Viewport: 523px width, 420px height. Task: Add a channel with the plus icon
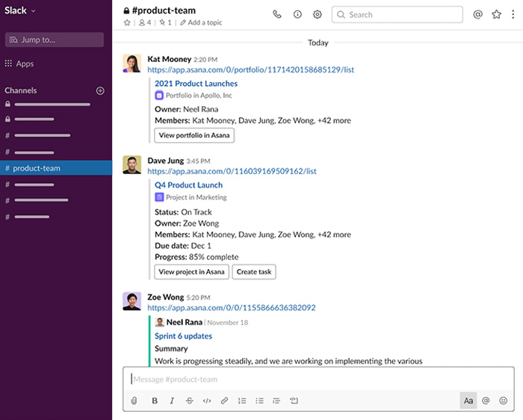pyautogui.click(x=100, y=90)
